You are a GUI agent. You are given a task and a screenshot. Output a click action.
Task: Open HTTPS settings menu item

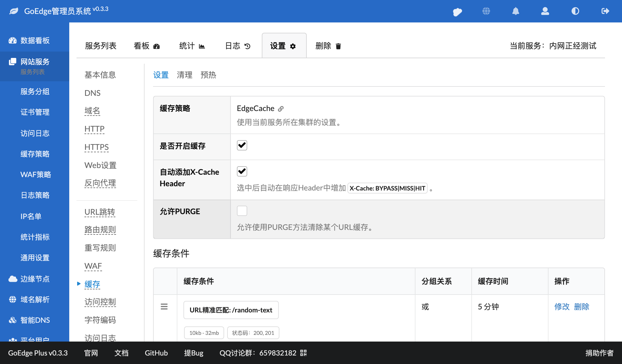(x=97, y=147)
